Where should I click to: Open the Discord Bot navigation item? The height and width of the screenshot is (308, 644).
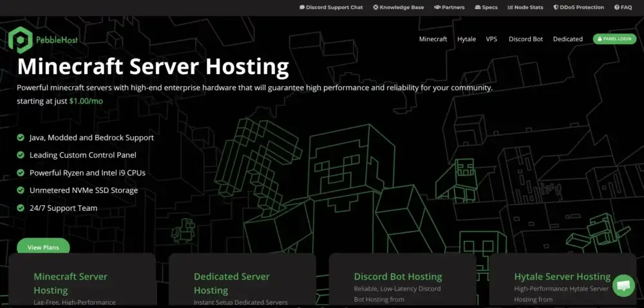526,39
